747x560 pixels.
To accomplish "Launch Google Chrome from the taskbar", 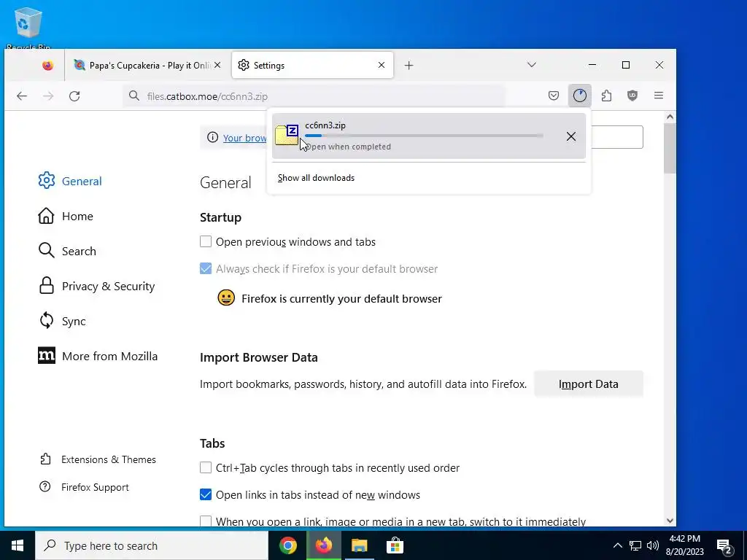I will (x=287, y=545).
